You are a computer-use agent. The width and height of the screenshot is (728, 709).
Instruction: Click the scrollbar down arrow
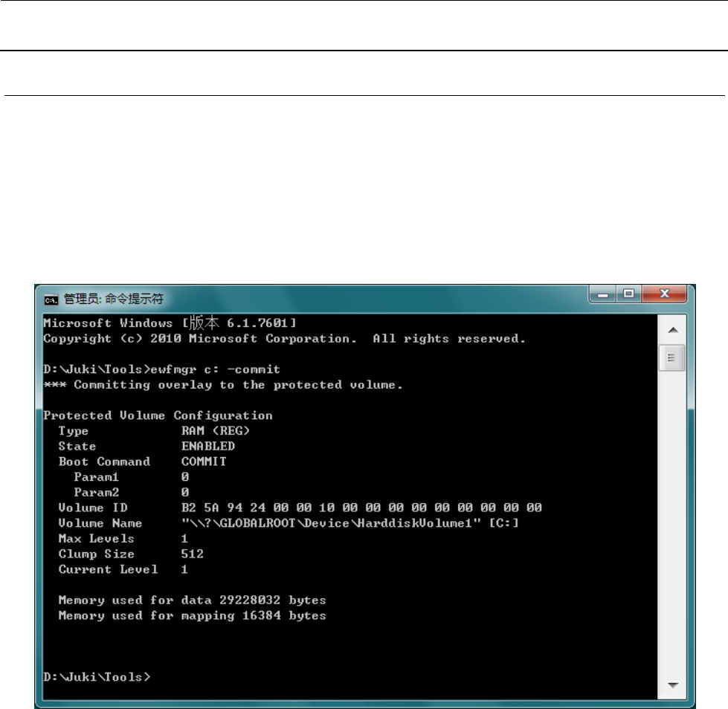pyautogui.click(x=673, y=685)
